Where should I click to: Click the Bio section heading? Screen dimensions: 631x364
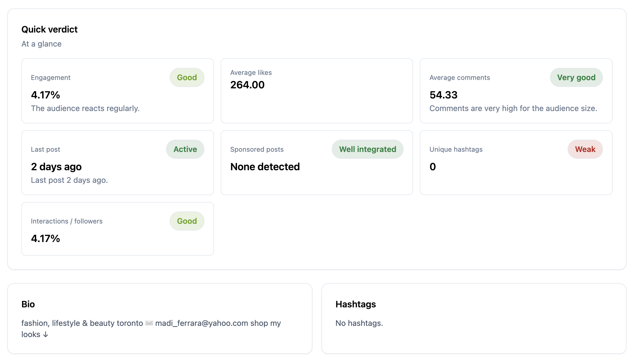(28, 304)
